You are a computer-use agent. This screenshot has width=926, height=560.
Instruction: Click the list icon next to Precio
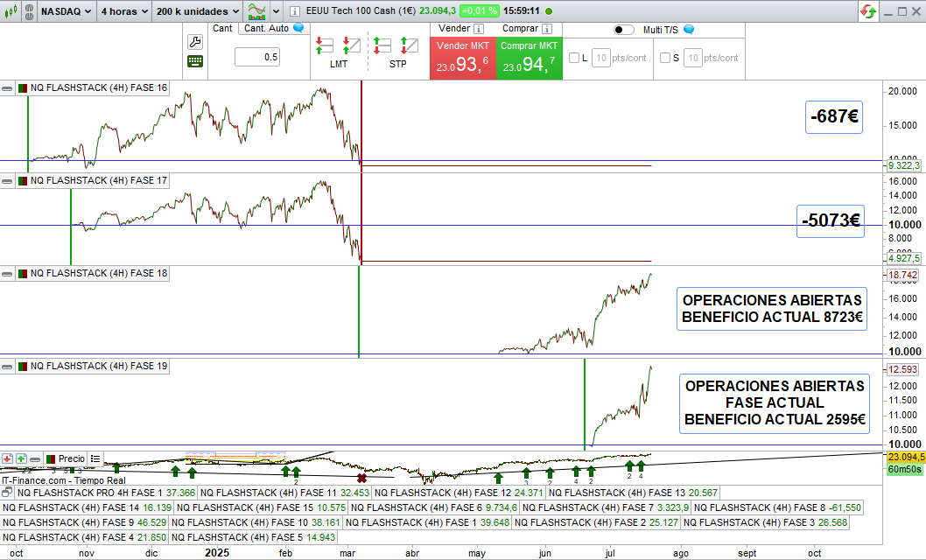95,458
